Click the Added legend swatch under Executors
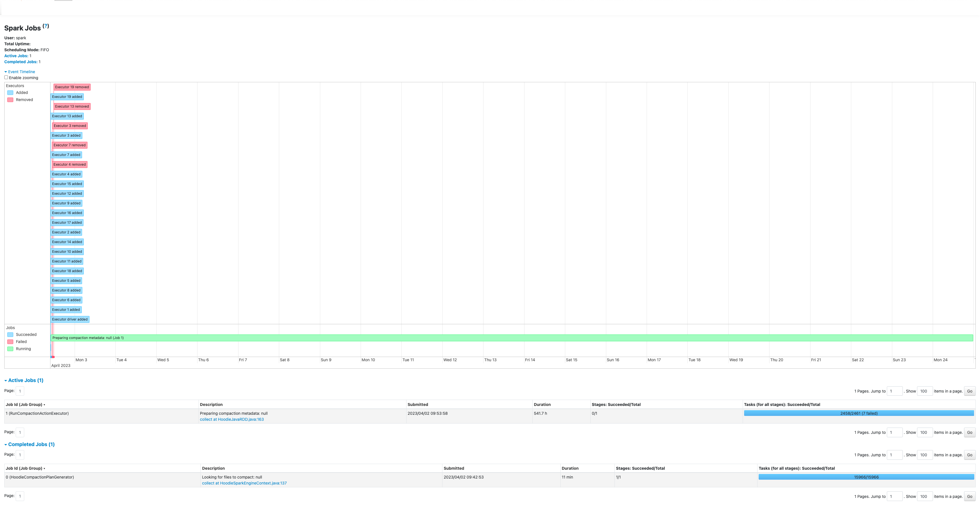 [10, 93]
